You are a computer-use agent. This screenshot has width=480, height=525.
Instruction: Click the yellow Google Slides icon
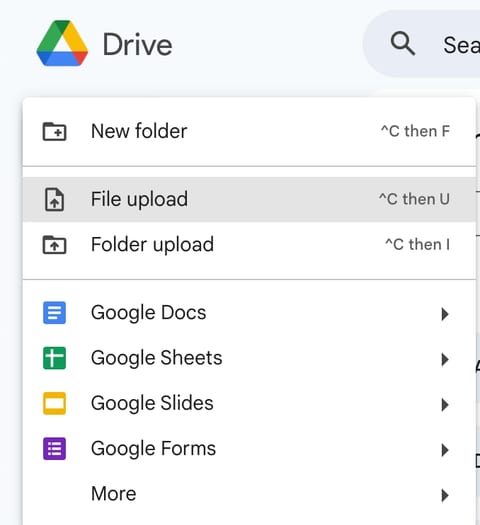click(x=55, y=403)
